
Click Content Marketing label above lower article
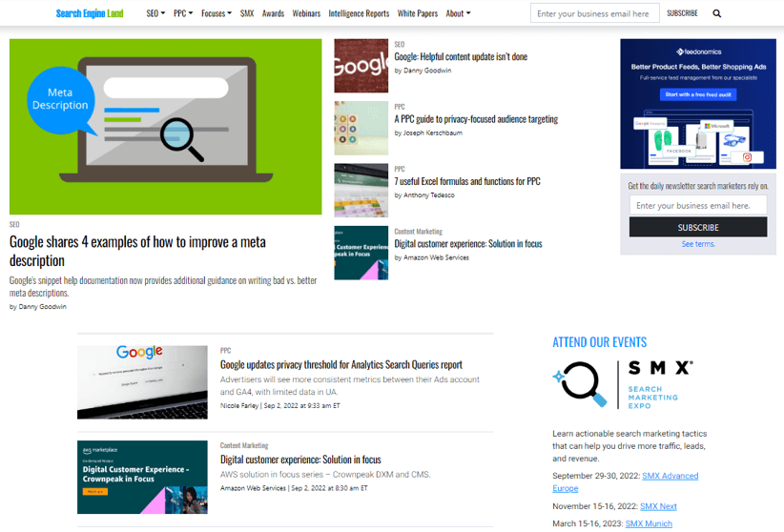244,445
